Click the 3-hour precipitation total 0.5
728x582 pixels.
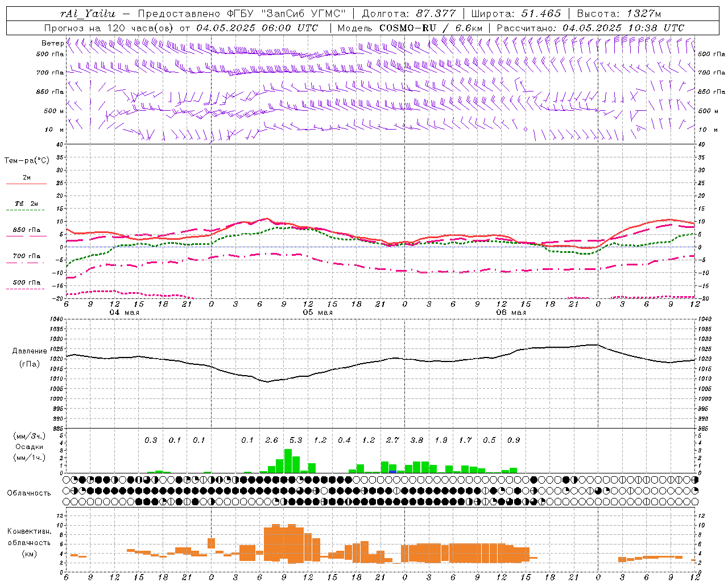point(489,440)
